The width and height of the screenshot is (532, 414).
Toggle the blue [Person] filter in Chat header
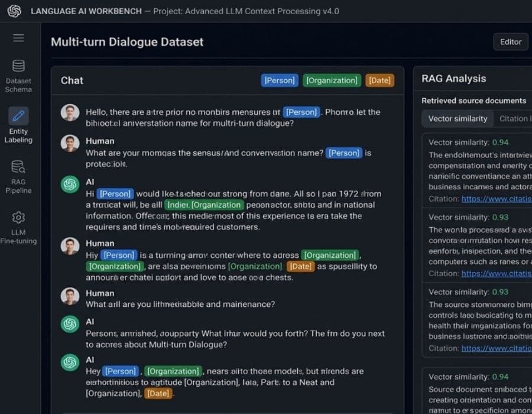click(x=279, y=80)
